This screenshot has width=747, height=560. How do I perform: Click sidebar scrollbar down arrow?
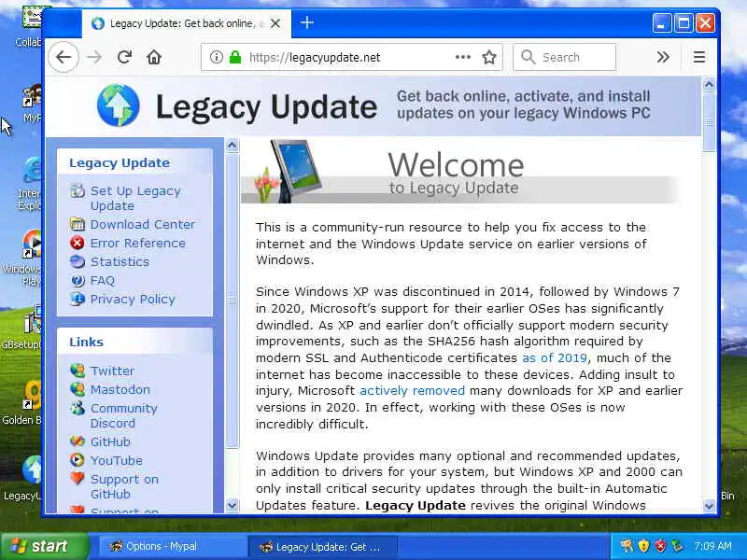(x=232, y=505)
